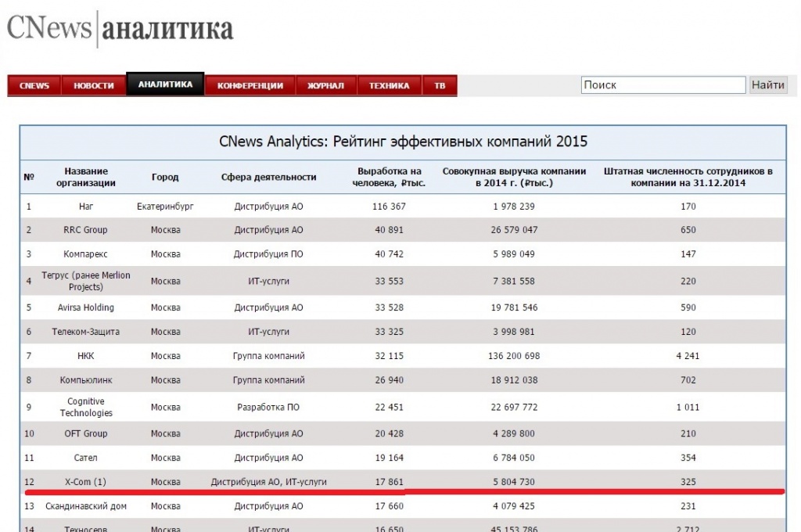The image size is (801, 532).
Task: Select company name Cognitive Technologies
Action: tap(86, 408)
